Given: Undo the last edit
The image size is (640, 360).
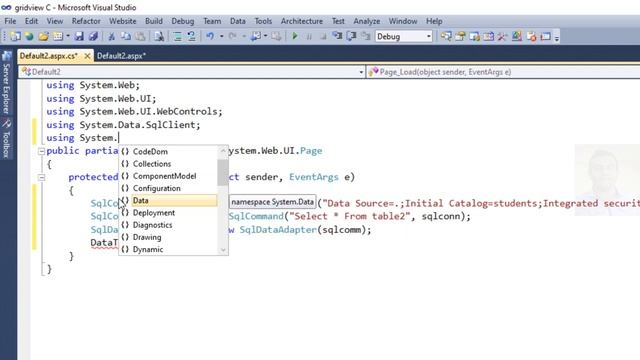Looking at the screenshot, I should coord(210,36).
